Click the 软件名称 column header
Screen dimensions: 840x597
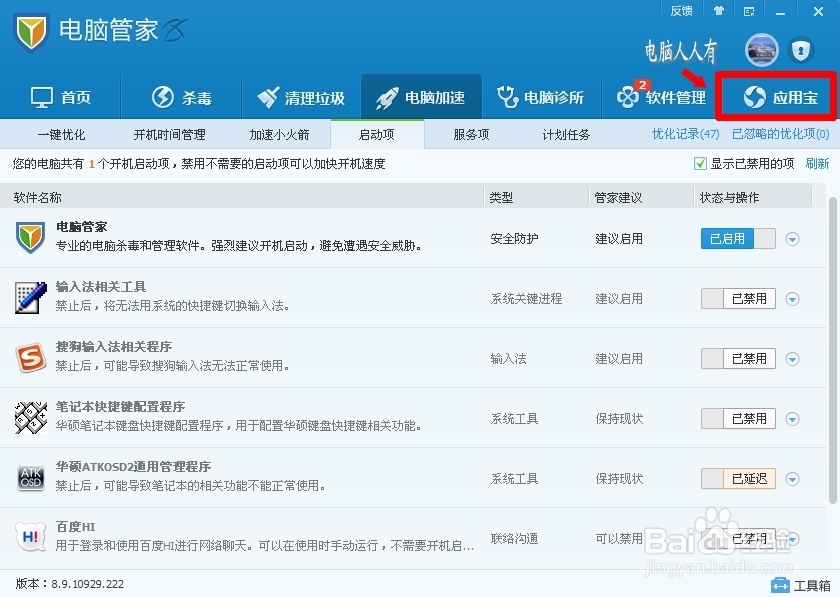38,198
